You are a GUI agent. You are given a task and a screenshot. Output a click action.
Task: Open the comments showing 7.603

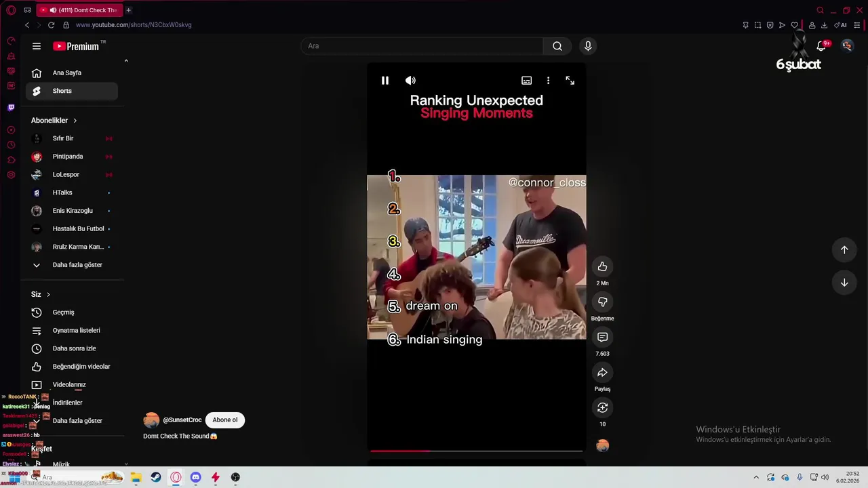click(x=602, y=337)
